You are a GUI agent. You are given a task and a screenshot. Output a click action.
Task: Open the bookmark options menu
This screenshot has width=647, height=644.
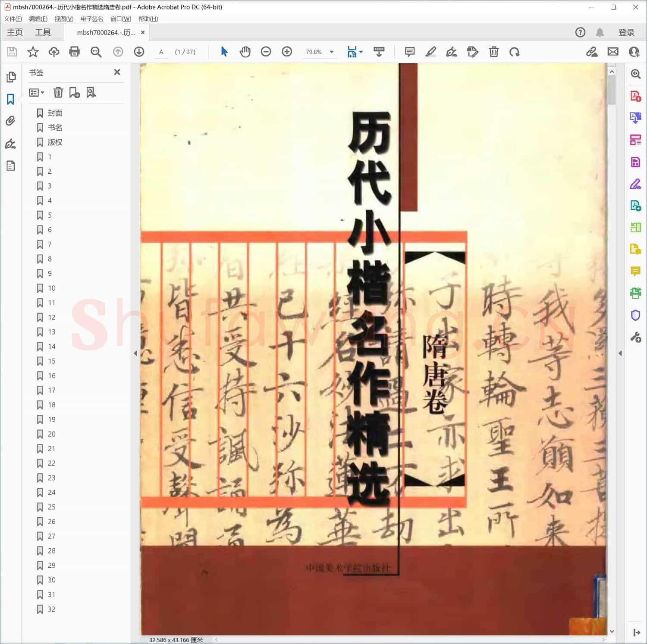click(x=37, y=92)
